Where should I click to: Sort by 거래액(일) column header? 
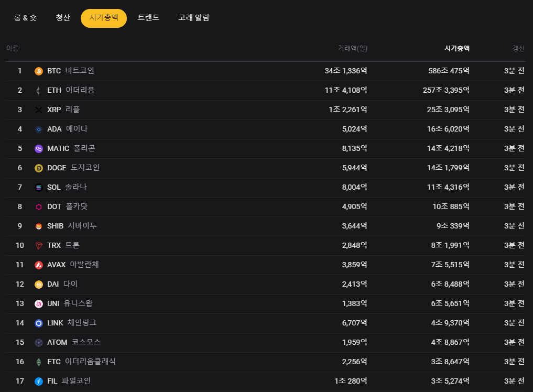pyautogui.click(x=352, y=49)
